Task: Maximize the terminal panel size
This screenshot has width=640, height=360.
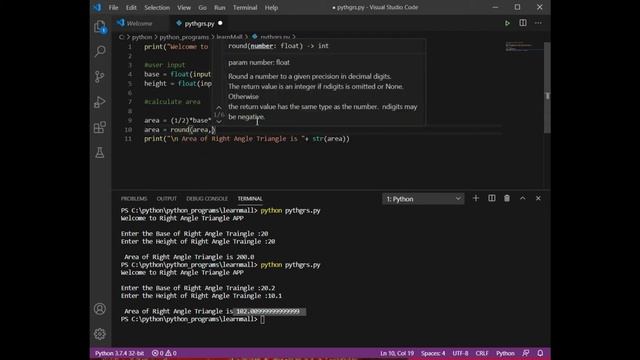Action: 522,198
